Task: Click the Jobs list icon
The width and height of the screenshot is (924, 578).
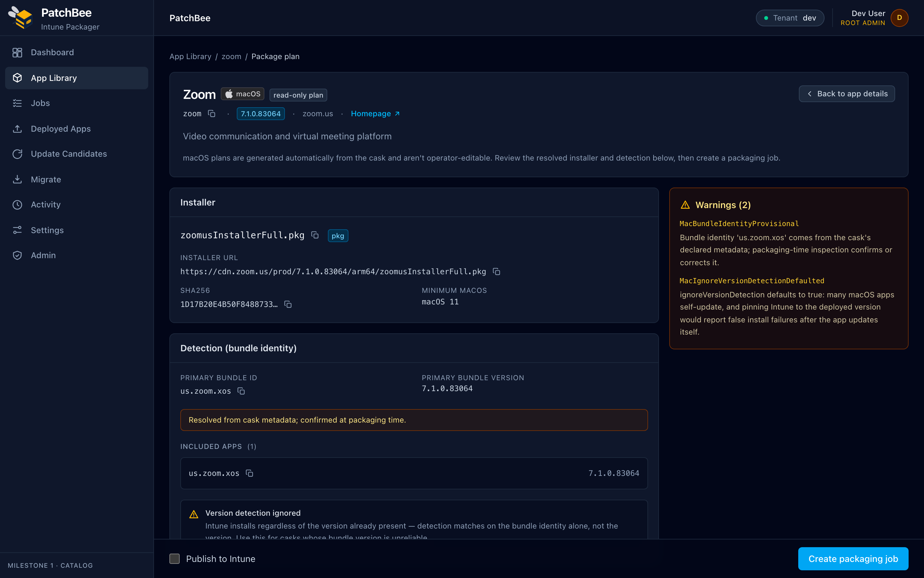Action: pyautogui.click(x=17, y=103)
